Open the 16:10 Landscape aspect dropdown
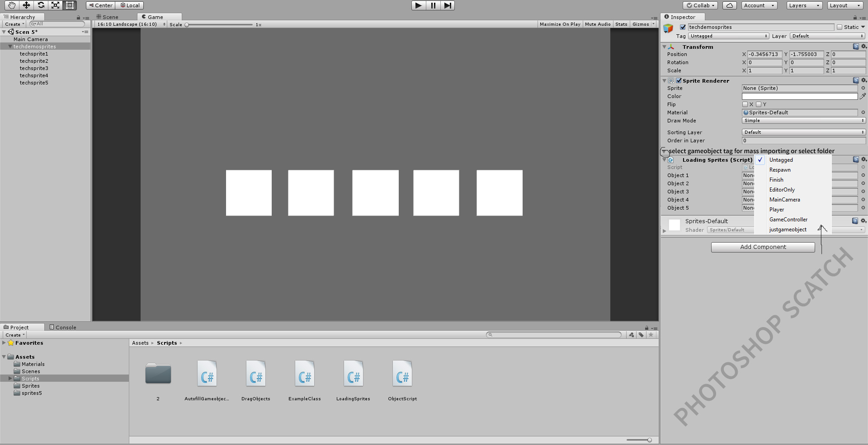 coord(131,24)
